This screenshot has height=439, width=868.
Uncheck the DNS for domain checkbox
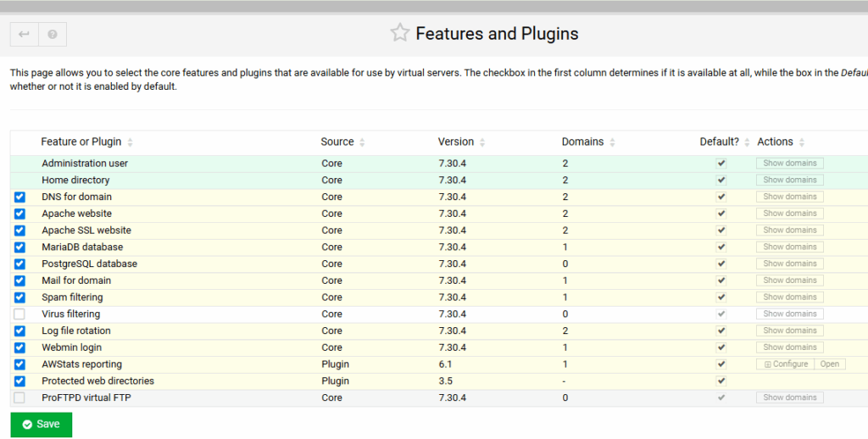[19, 197]
